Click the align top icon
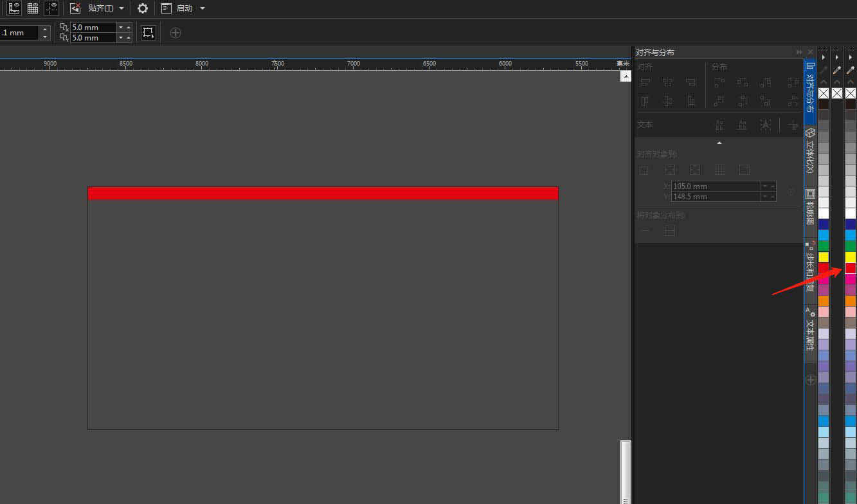This screenshot has width=857, height=504. click(x=645, y=101)
